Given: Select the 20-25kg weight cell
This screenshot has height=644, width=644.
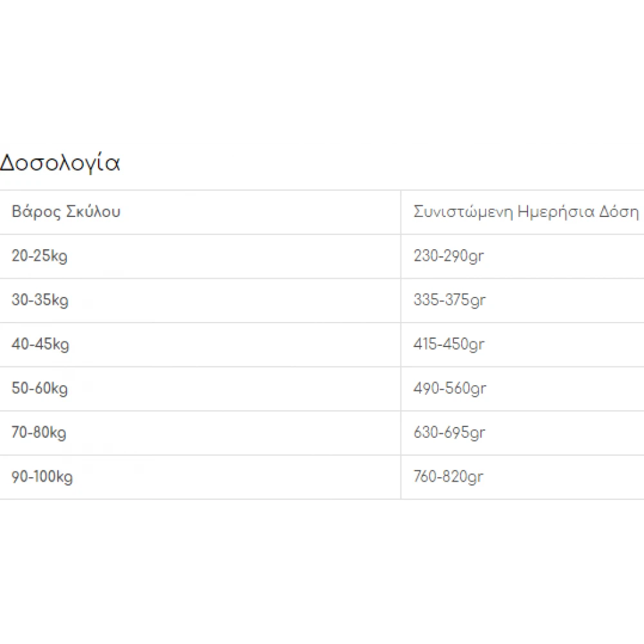Looking at the screenshot, I should pyautogui.click(x=39, y=256).
